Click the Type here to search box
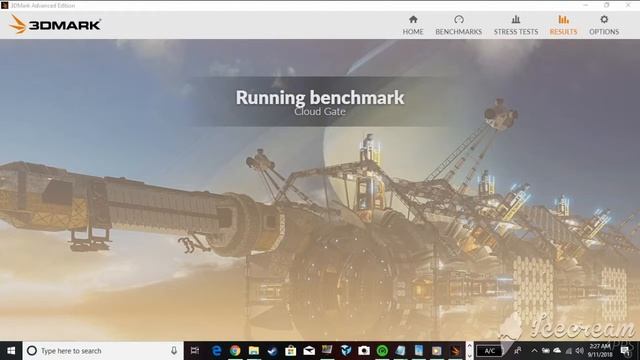 (103, 351)
